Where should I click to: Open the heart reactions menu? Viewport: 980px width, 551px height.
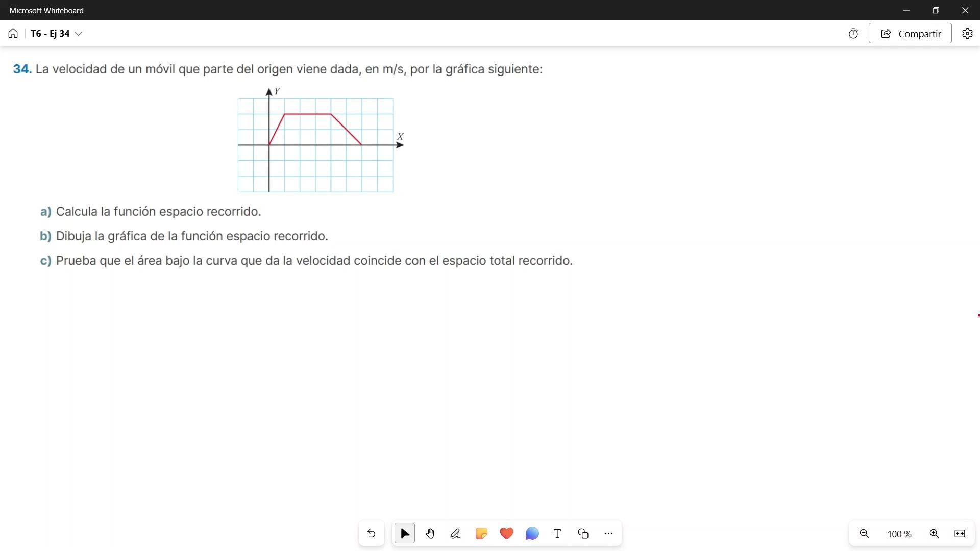[506, 534]
